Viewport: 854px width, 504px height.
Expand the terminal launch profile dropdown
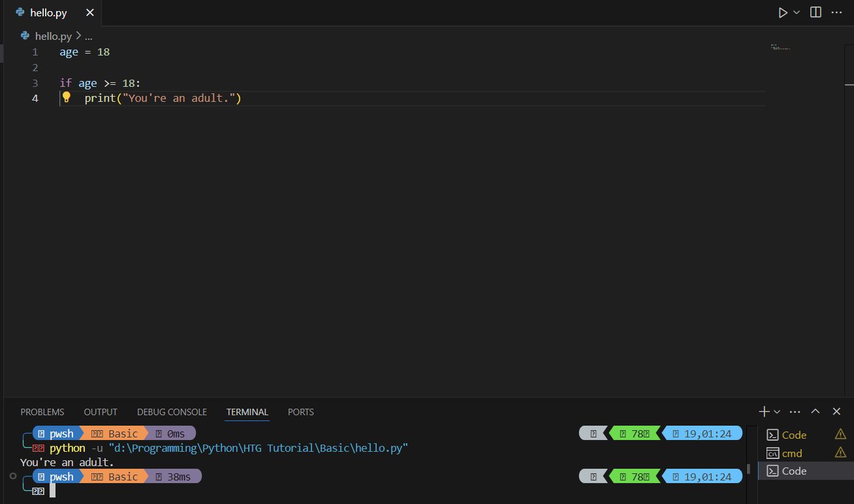[x=777, y=412]
